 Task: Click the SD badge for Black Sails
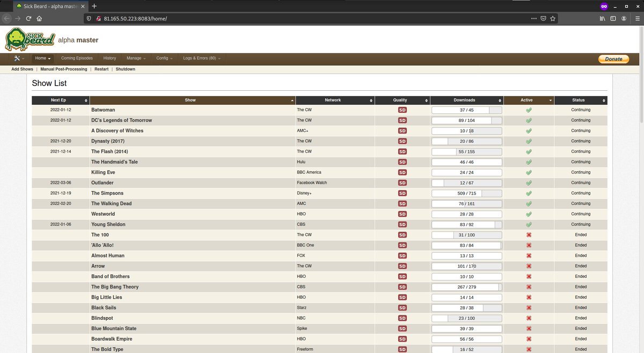click(402, 308)
